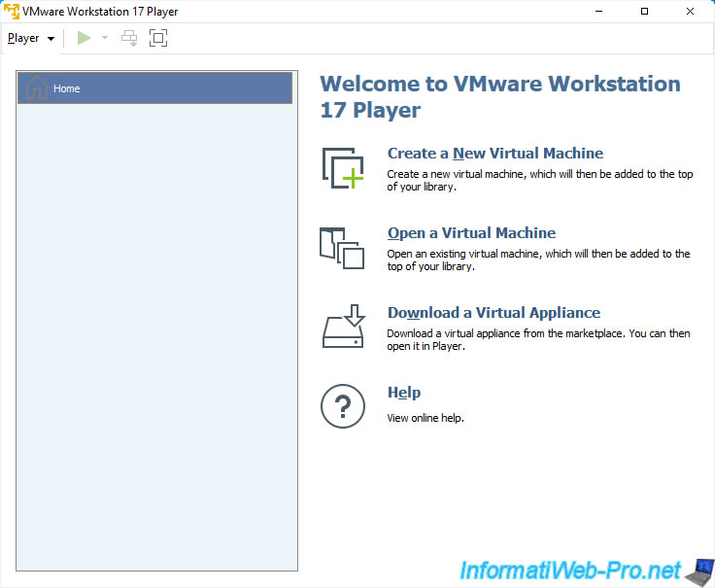Enter full screen mode from the toolbar
This screenshot has height=588, width=715.
pyautogui.click(x=157, y=38)
